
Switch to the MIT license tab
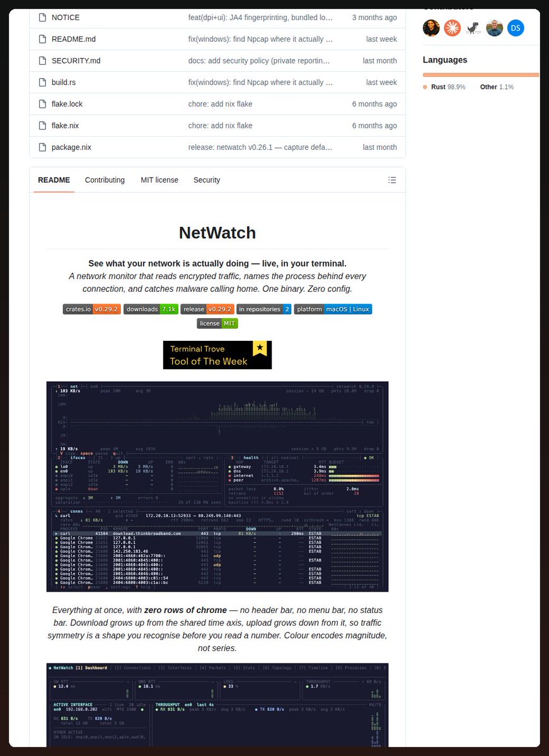pos(159,180)
